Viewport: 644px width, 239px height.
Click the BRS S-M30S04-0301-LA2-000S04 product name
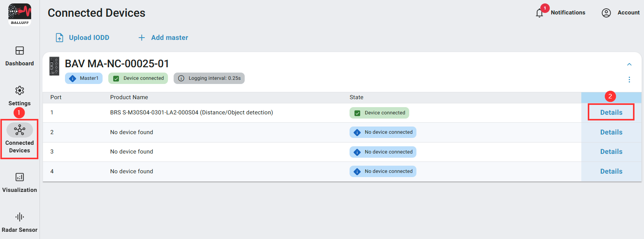pyautogui.click(x=191, y=112)
